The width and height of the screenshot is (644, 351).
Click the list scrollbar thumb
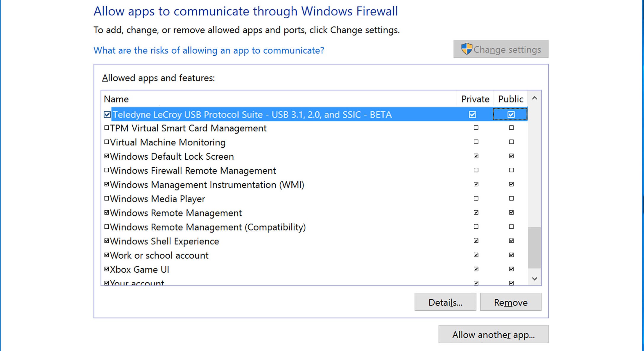click(x=534, y=248)
